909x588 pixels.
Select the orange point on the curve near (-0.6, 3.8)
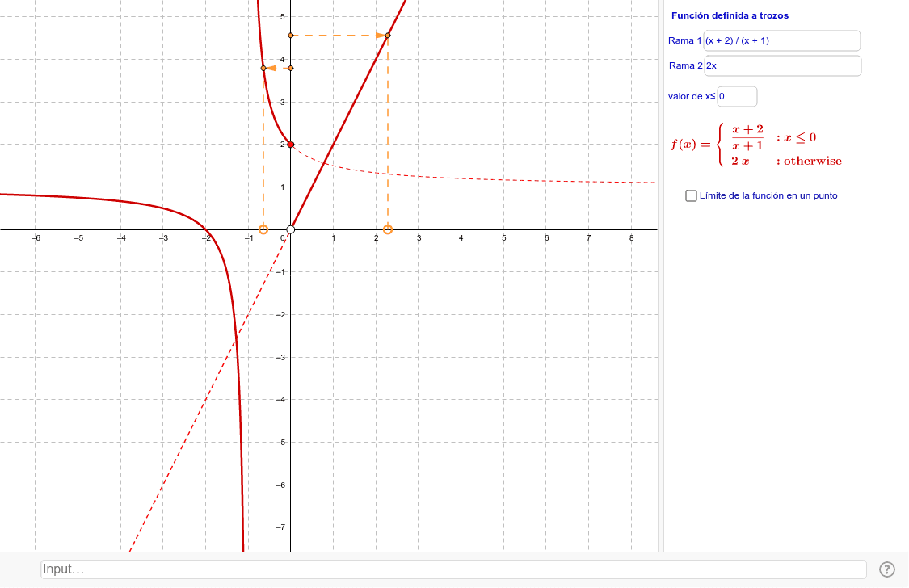point(263,69)
